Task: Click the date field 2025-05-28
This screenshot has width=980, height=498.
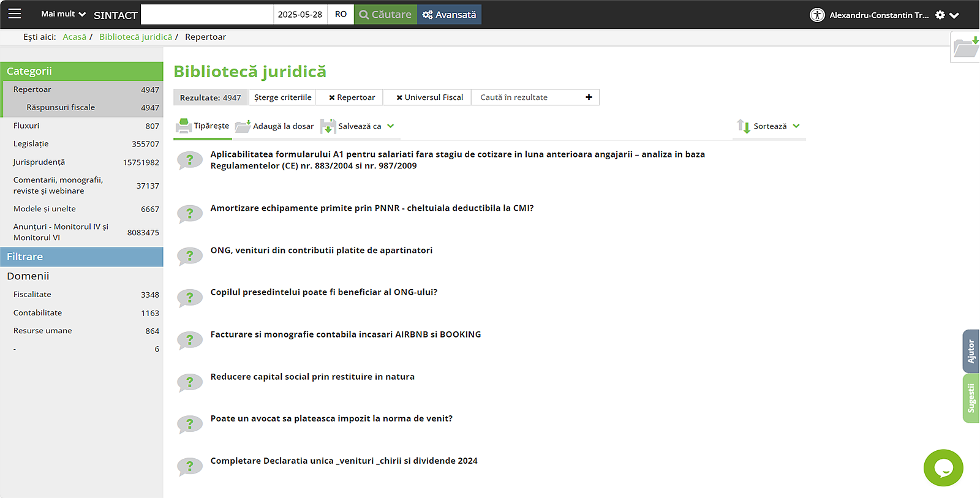Action: pyautogui.click(x=300, y=14)
